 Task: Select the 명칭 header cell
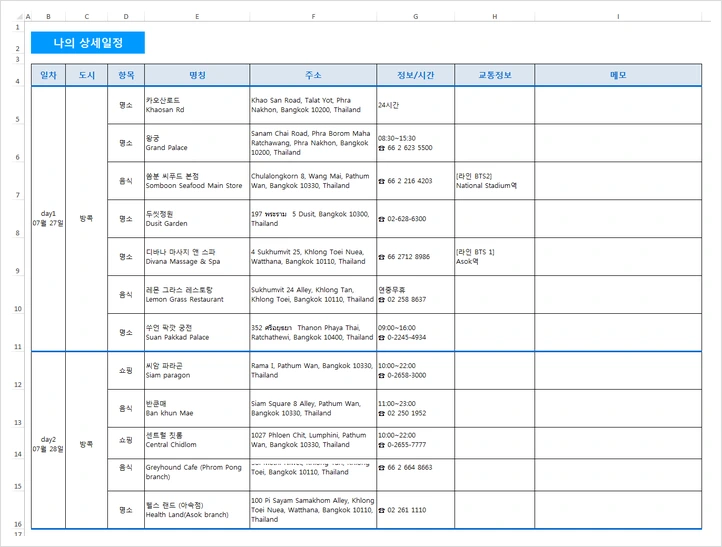point(197,75)
